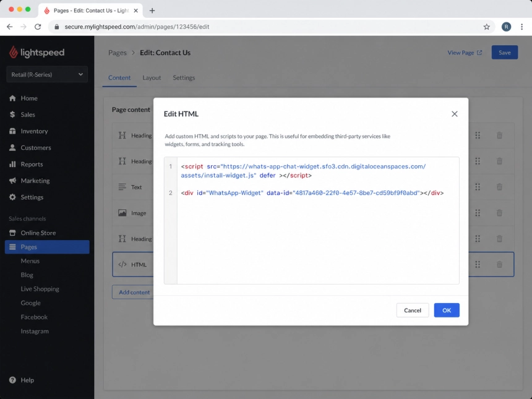Click inside the HTML code editor
The image size is (532, 399).
[x=311, y=221]
